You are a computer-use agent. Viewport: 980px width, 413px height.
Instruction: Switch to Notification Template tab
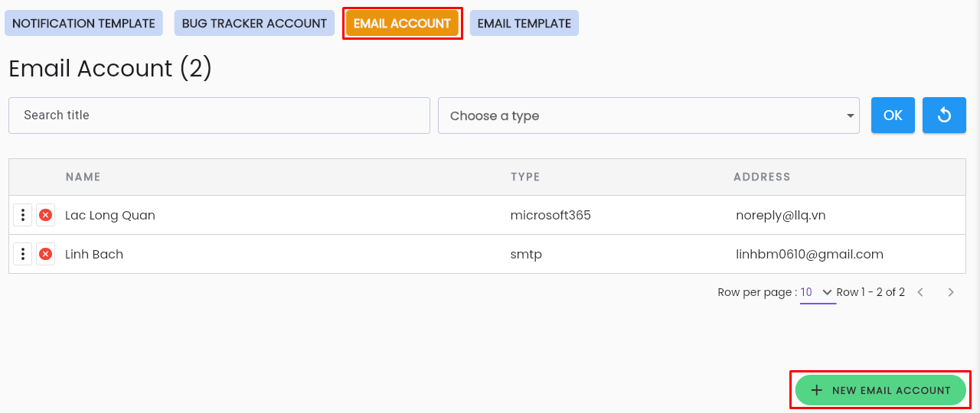pyautogui.click(x=83, y=23)
